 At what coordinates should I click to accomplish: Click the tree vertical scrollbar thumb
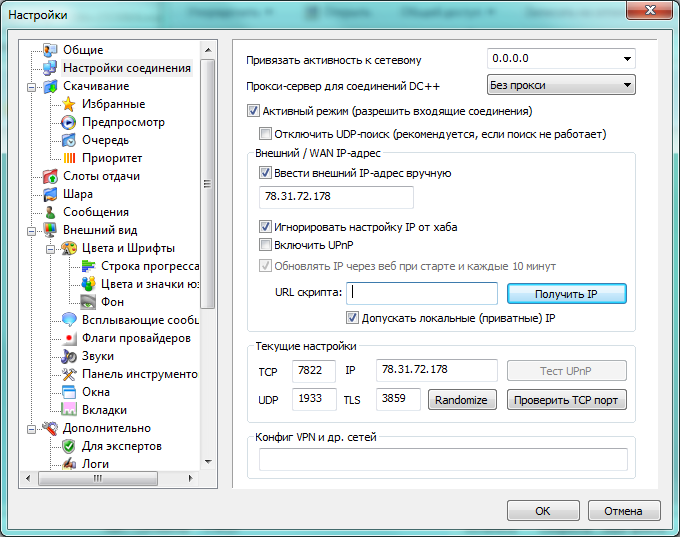click(x=208, y=184)
